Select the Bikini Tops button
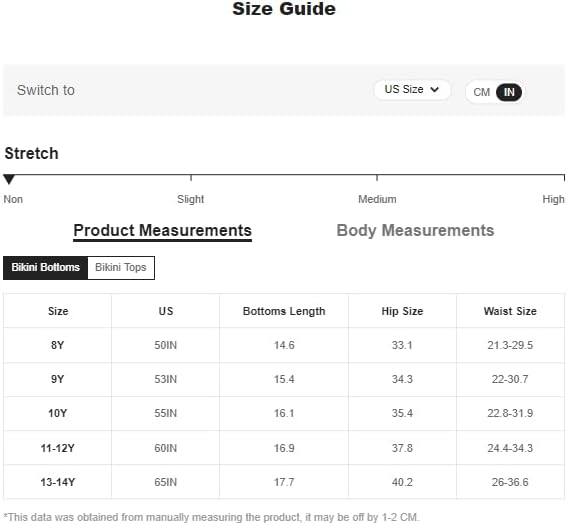Image resolution: width=568 pixels, height=525 pixels. [121, 267]
